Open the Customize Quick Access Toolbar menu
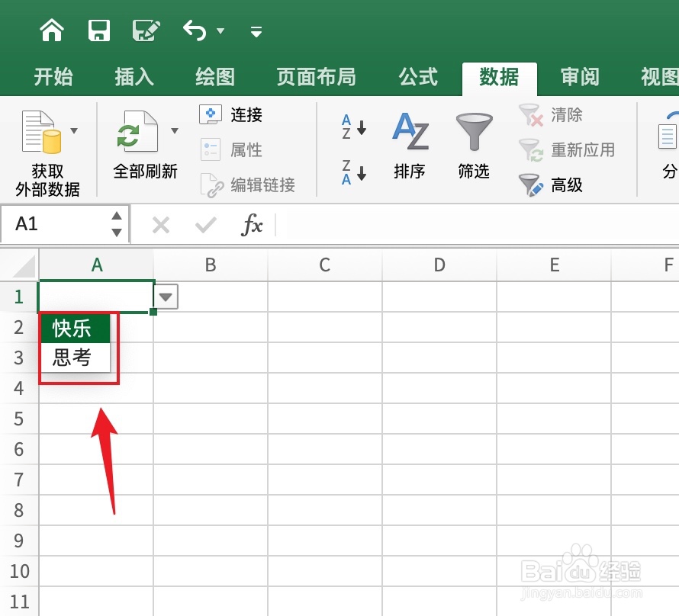 point(256,31)
